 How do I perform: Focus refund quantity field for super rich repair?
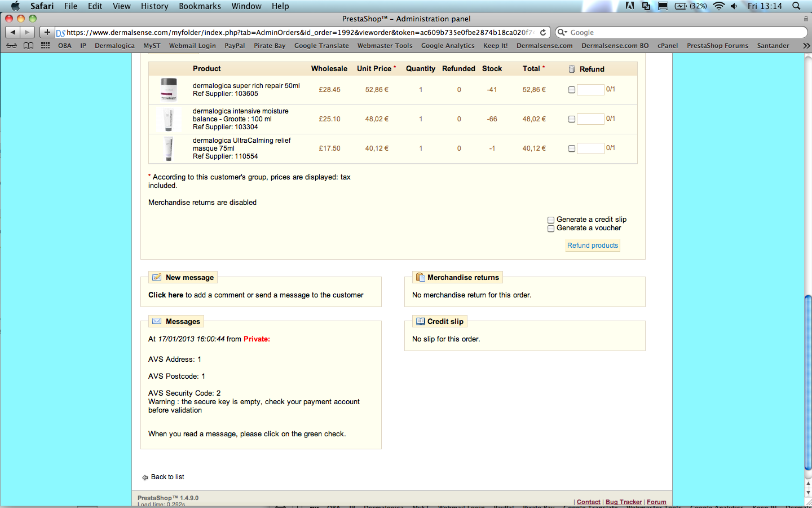click(591, 89)
